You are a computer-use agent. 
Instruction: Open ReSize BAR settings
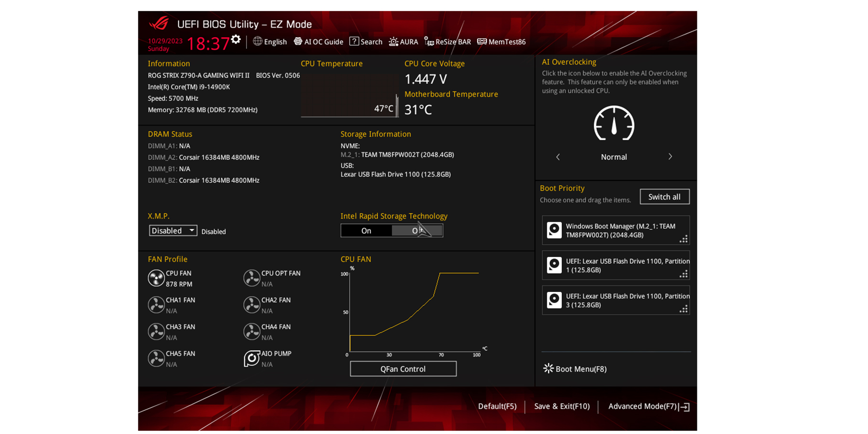click(x=447, y=42)
